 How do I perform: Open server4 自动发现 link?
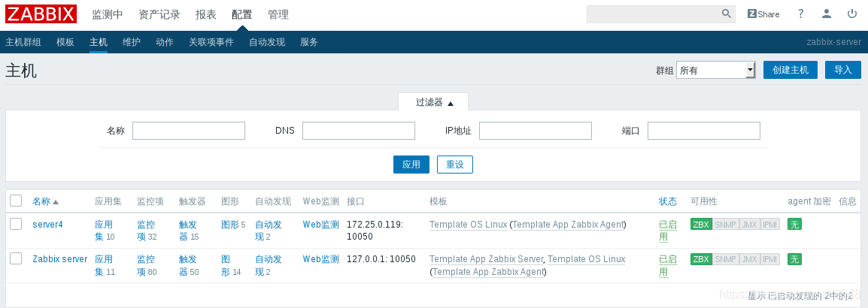[x=268, y=231]
